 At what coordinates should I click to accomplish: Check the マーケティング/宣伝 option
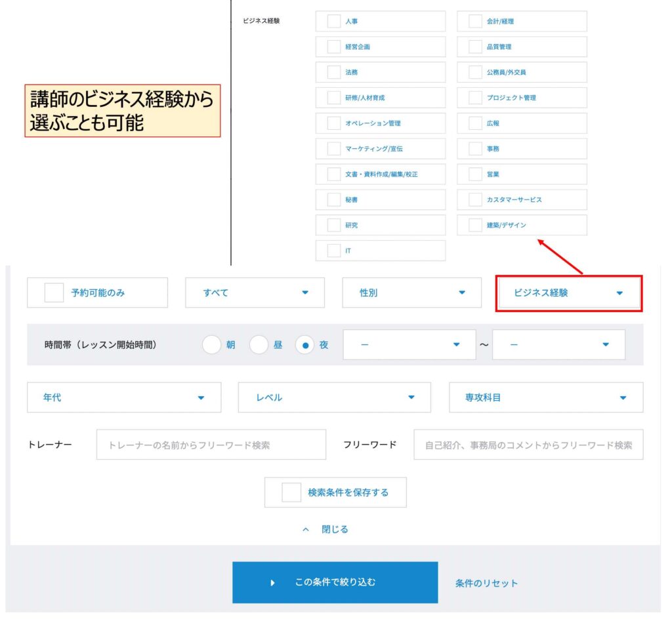click(x=333, y=149)
